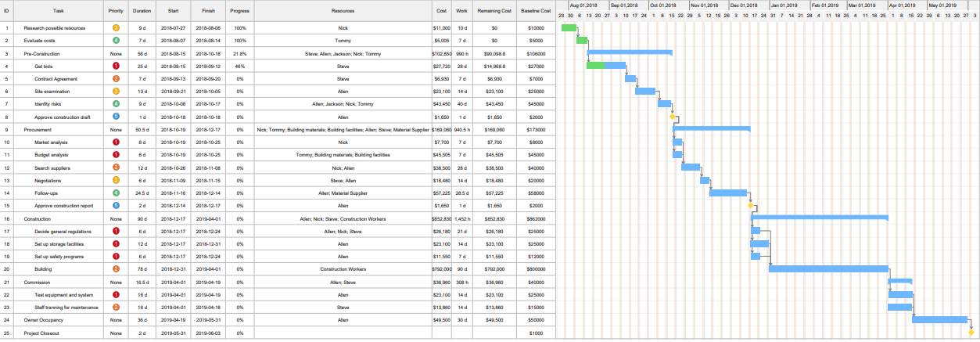
Task: Click the orange priority 2 icon for Building
Action: 116,268
